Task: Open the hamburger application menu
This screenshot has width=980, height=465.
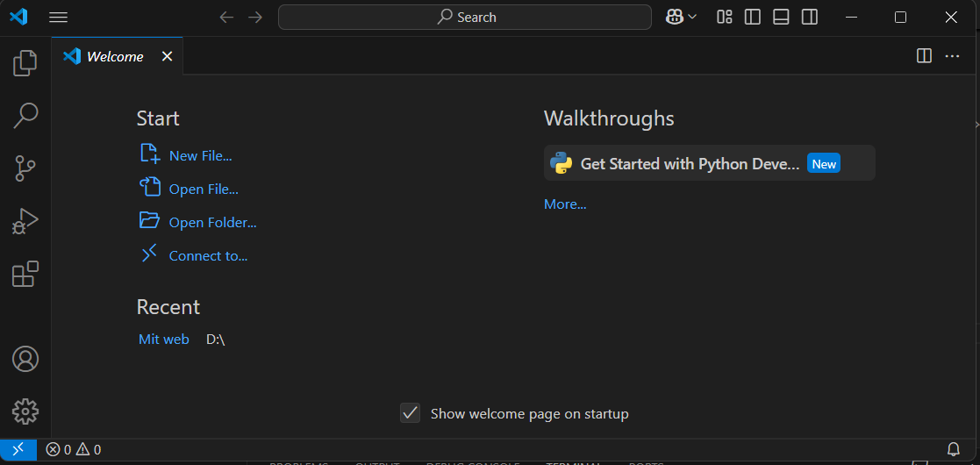Action: [x=58, y=17]
